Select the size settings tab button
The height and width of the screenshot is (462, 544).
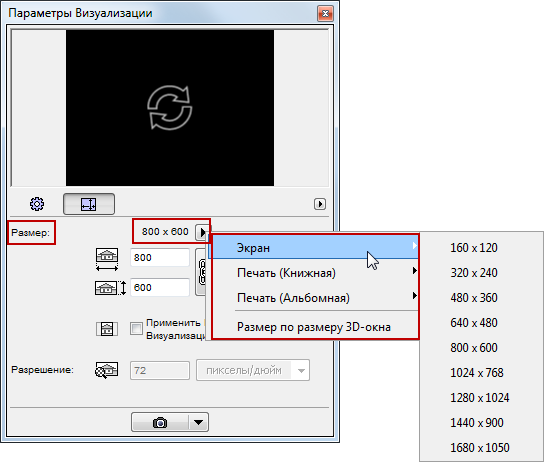click(x=89, y=204)
